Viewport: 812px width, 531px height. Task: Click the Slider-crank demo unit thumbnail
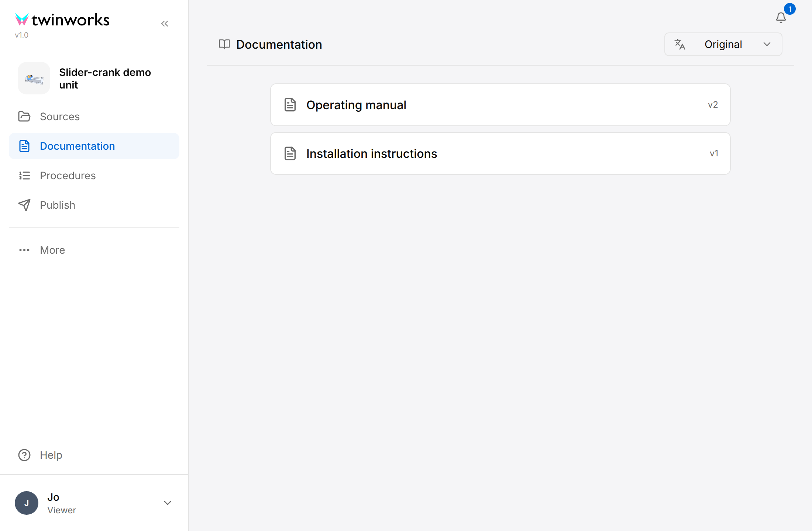[34, 78]
